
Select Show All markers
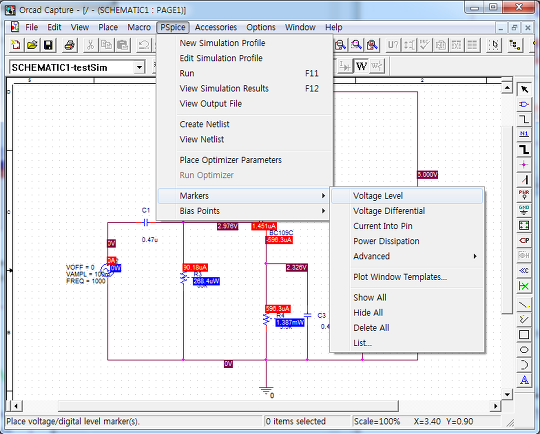point(407,297)
